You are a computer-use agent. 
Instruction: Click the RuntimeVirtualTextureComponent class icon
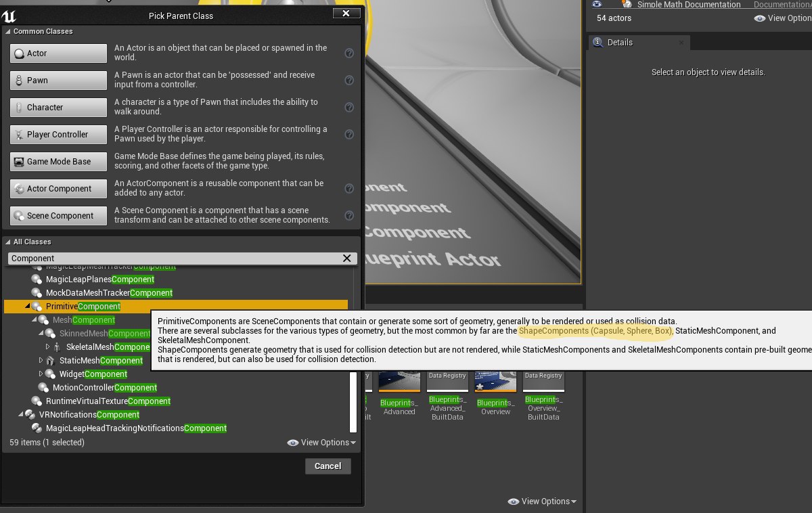(37, 401)
